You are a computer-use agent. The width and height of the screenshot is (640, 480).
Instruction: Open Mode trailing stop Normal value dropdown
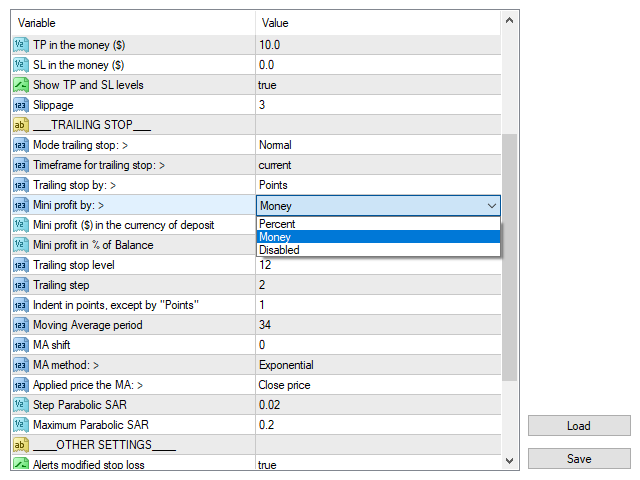coord(378,145)
